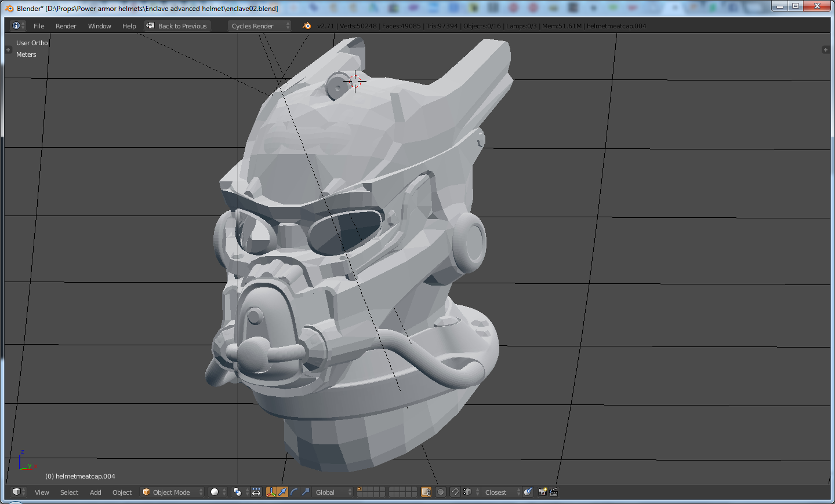
Task: Select the first scene layer button
Action: pos(360,490)
